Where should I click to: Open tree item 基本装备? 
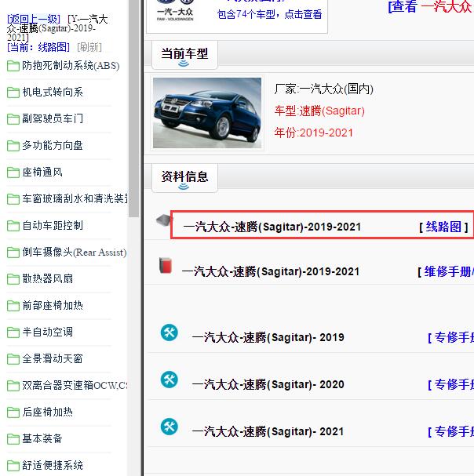click(42, 438)
